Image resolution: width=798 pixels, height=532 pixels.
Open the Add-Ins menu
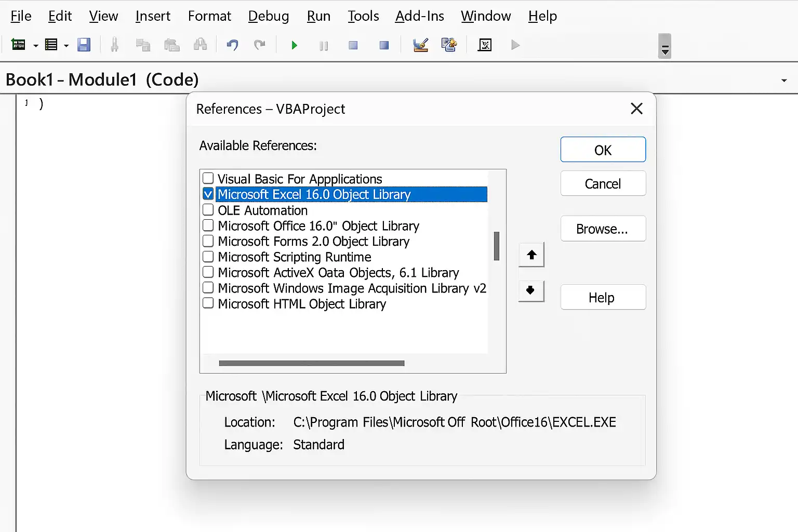pyautogui.click(x=420, y=16)
